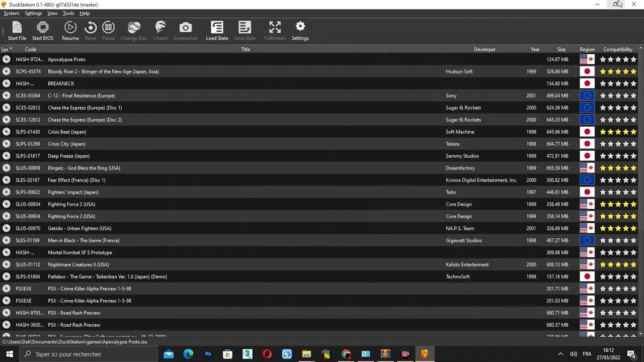Click Kronos Digital Entertainment, Inc. cell

pos(481,180)
